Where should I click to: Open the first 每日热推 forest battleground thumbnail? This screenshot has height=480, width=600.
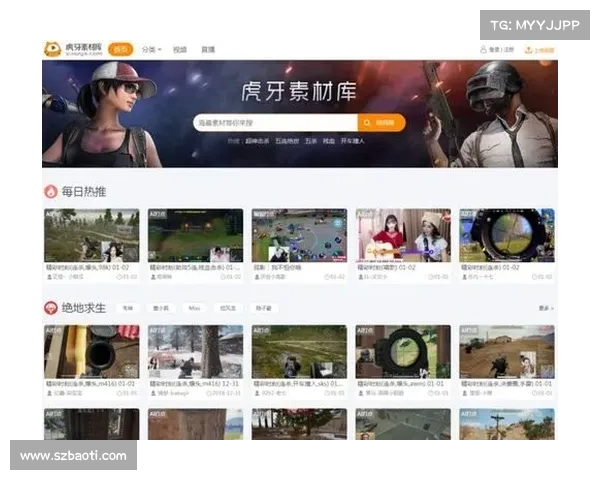92,235
